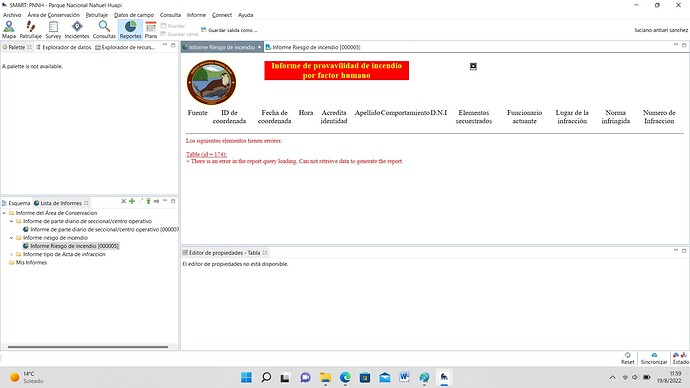Screen dimensions: 690x388
Task: Click the Sincronizar button
Action: tap(654, 359)
